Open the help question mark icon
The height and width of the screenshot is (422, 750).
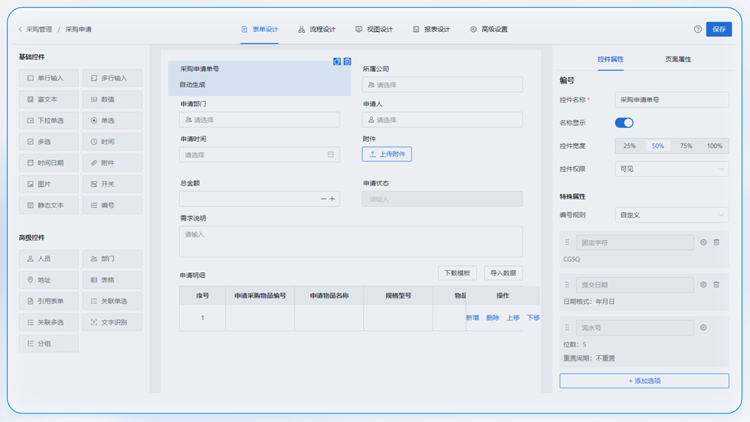tap(697, 29)
